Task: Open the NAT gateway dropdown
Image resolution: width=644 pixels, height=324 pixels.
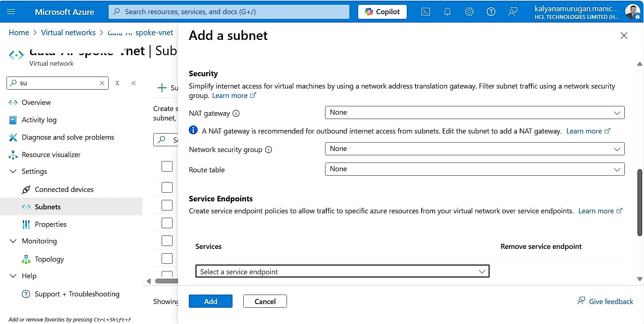Action: 474,112
